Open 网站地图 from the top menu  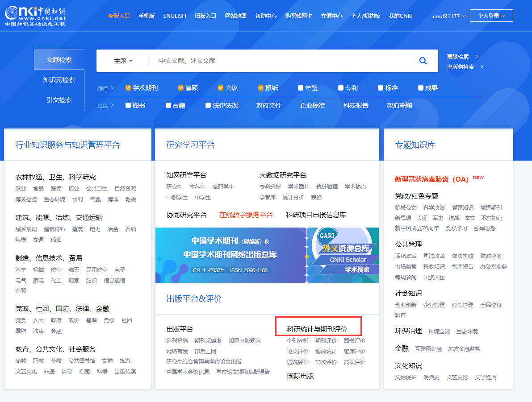pos(236,16)
